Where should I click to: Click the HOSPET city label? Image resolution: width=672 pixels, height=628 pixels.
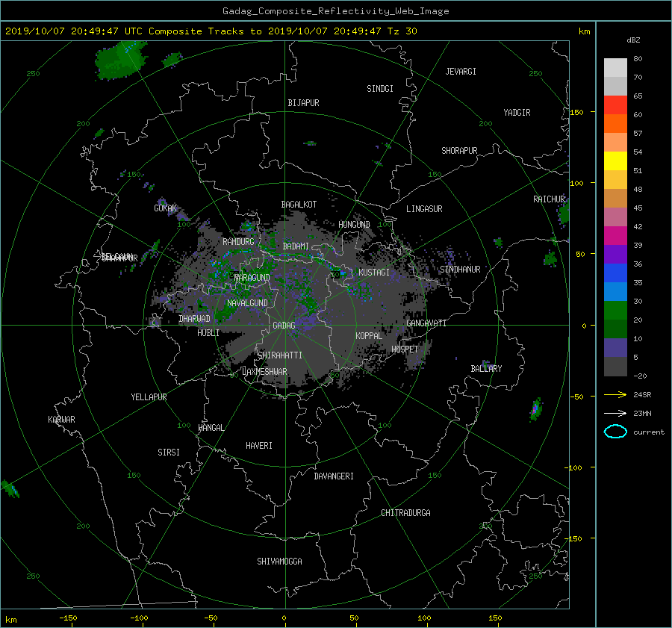[x=405, y=349]
